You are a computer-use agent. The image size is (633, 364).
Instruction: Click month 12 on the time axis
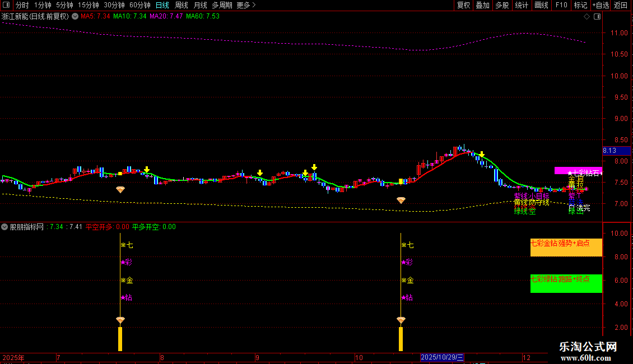527,357
